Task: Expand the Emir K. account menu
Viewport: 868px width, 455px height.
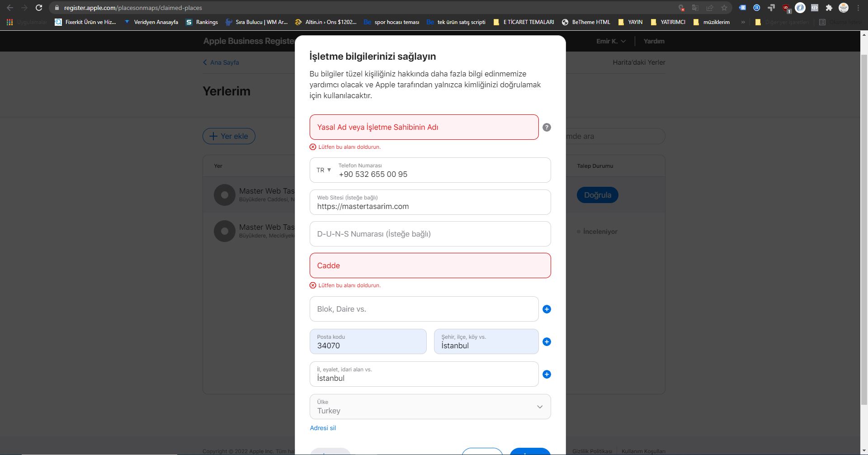Action: point(611,41)
